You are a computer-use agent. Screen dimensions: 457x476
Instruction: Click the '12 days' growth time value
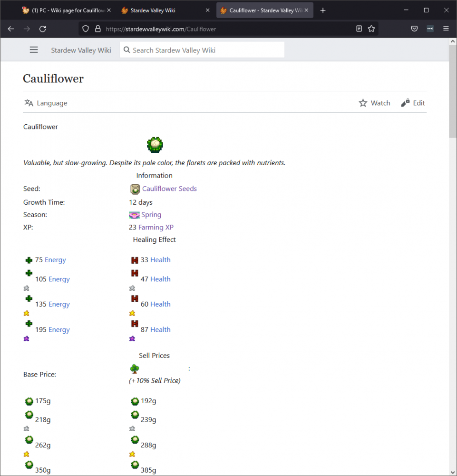[x=141, y=202]
